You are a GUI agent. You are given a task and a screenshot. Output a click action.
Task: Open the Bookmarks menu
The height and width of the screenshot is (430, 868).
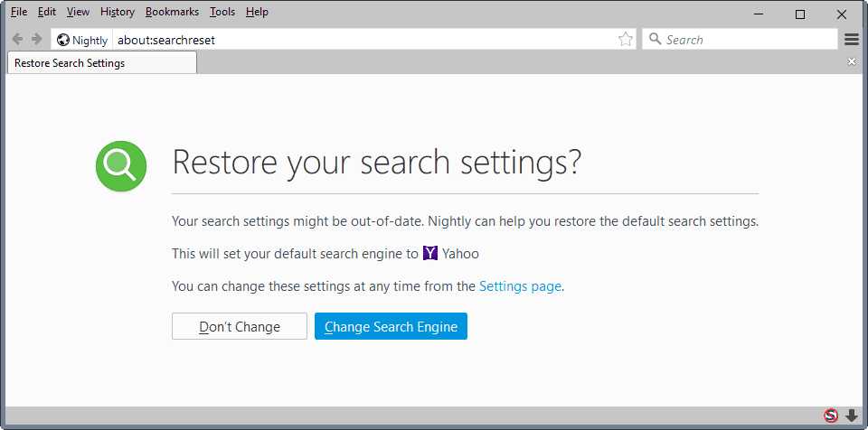coord(172,12)
